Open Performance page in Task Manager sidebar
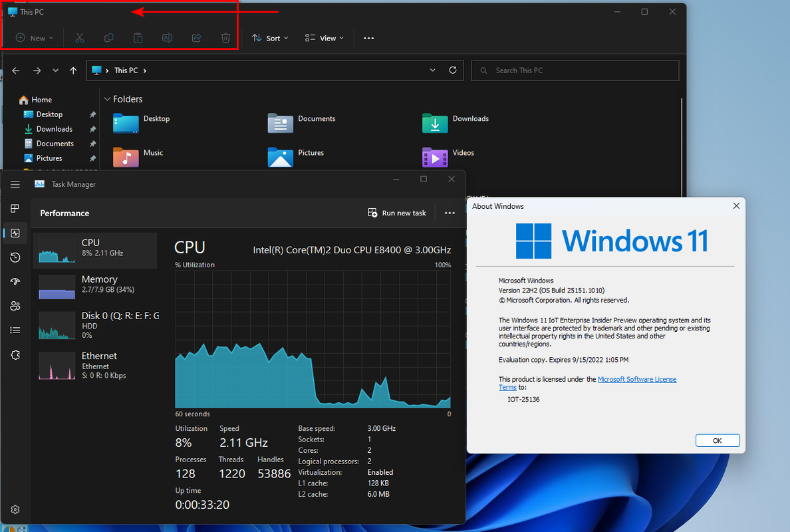790x532 pixels. (15, 233)
